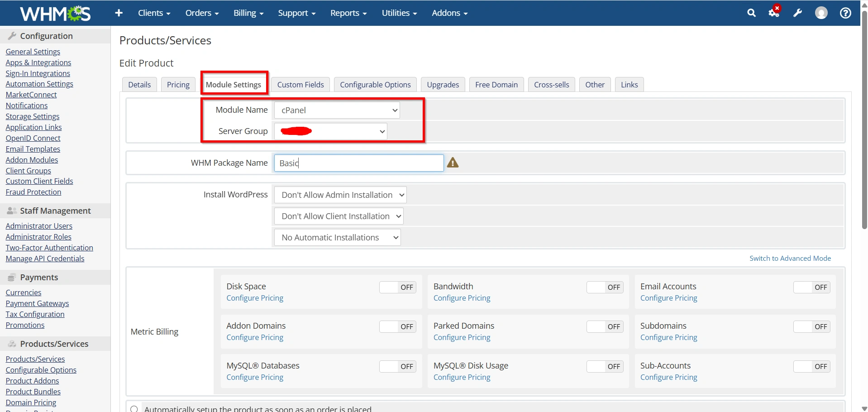Open Payment Gateways sidebar link

(38, 303)
